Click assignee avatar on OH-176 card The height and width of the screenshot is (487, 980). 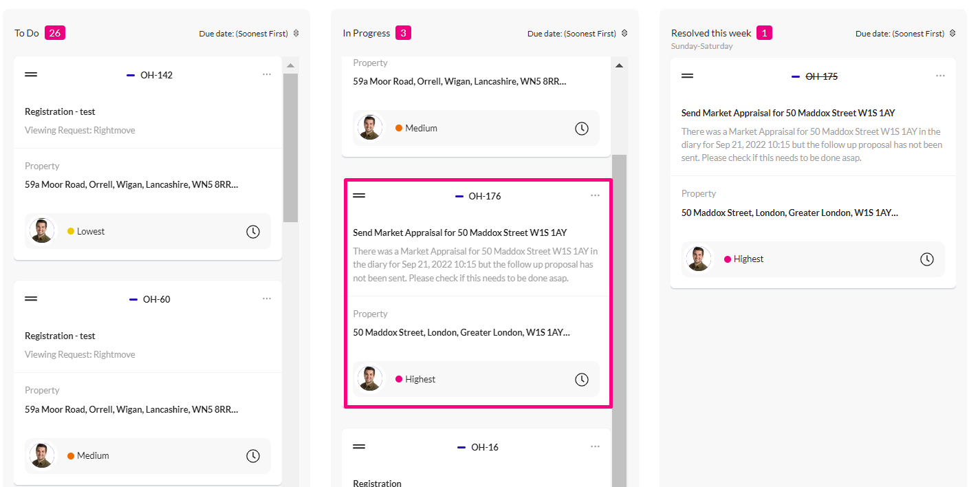pos(370,379)
